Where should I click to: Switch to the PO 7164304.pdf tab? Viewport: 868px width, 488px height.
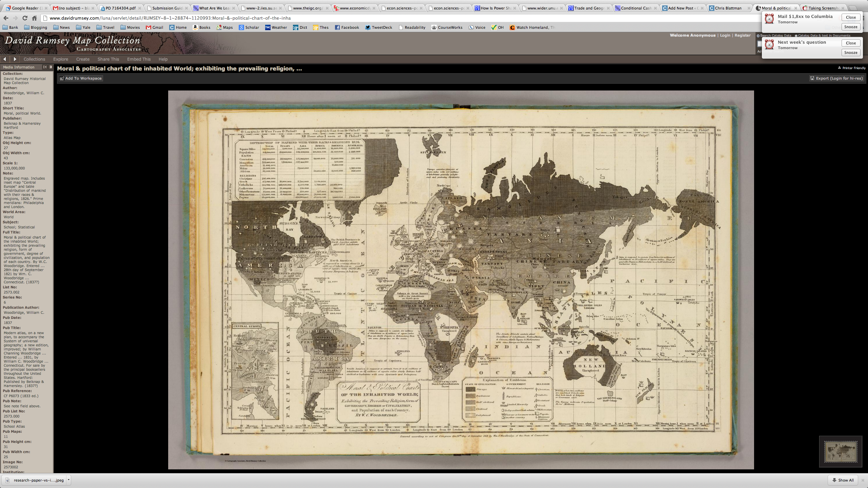point(120,8)
